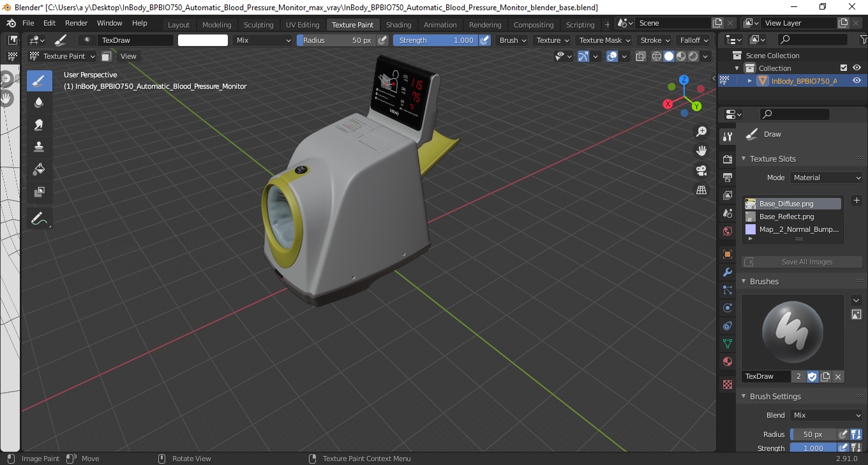868x465 pixels.
Task: Open the Falloff popover button
Action: (694, 40)
